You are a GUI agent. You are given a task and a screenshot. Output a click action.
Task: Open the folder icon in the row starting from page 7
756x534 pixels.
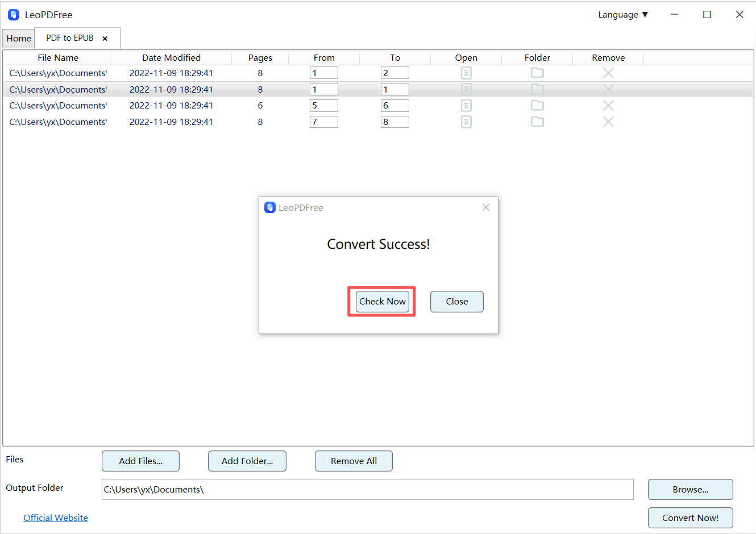click(537, 122)
